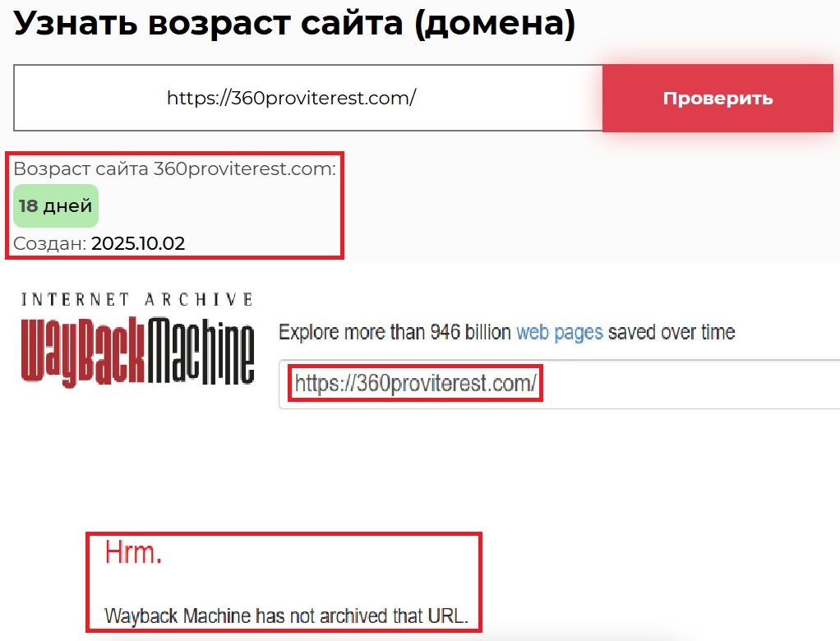Open the 'web pages' link

tap(559, 333)
